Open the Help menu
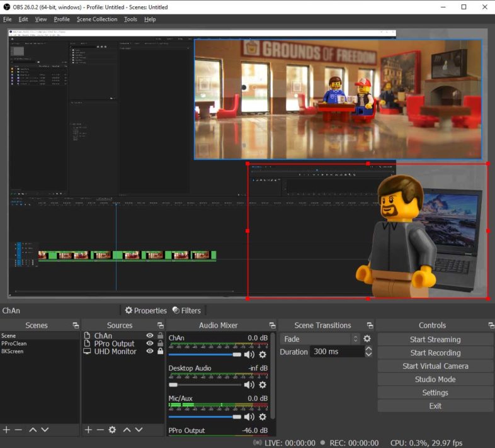 click(150, 20)
